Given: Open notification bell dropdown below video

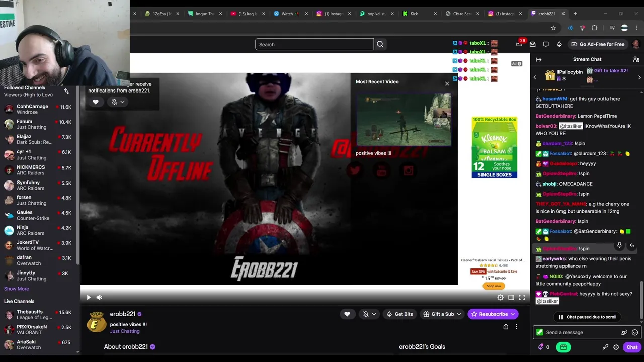Looking at the screenshot, I should [x=369, y=314].
